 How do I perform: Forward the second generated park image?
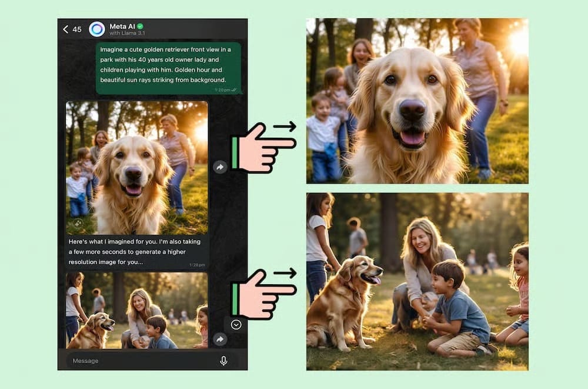(x=220, y=340)
